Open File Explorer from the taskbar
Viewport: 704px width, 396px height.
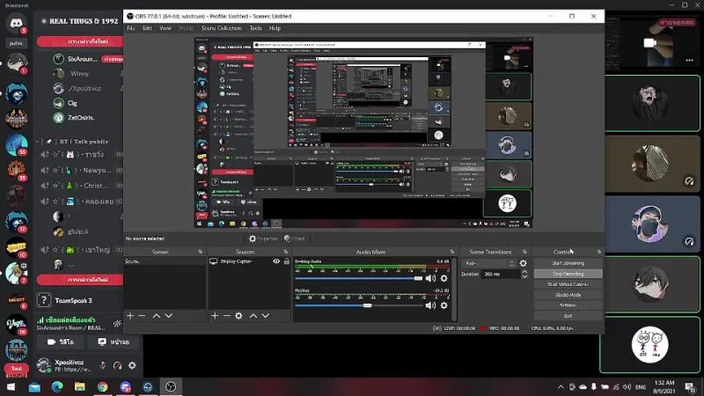coord(80,387)
